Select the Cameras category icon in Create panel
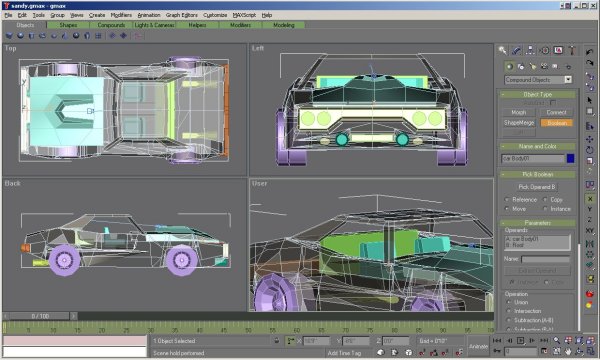The width and height of the screenshot is (600, 360). [544, 67]
